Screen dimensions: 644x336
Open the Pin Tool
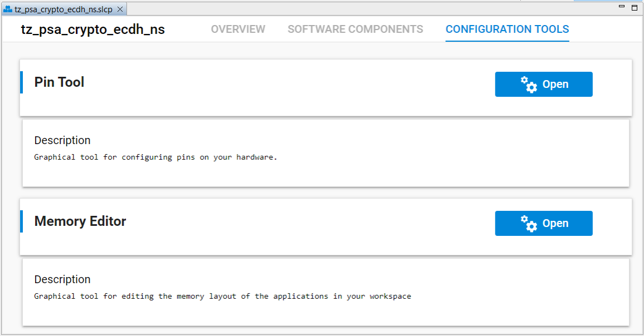coord(544,84)
